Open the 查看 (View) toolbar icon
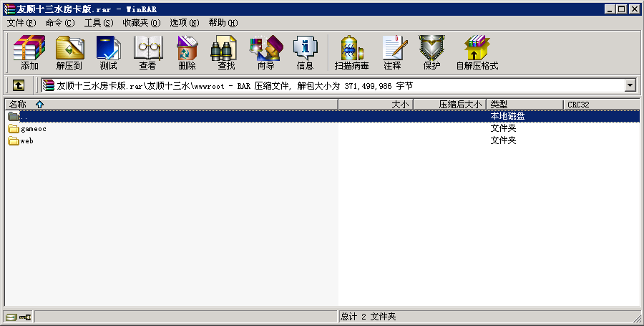 pos(147,52)
